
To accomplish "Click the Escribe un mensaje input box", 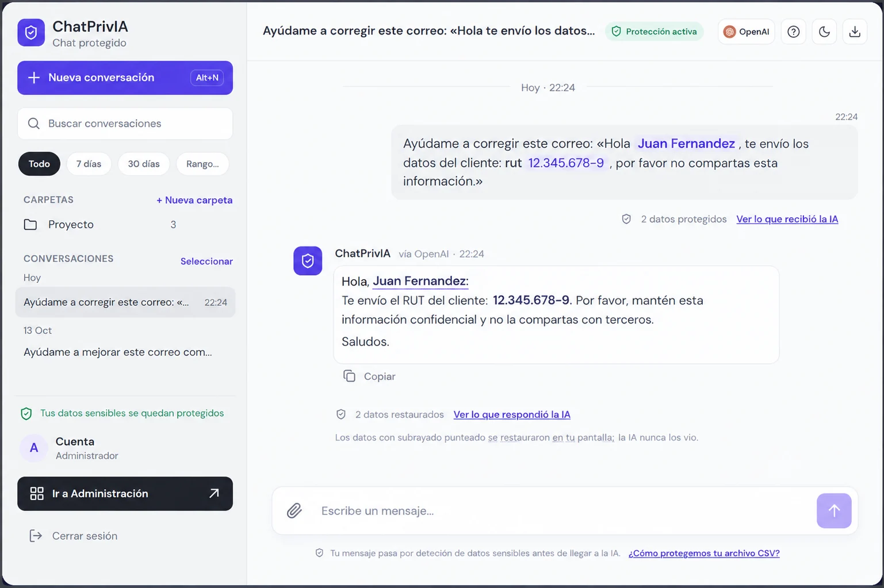I will 565,510.
